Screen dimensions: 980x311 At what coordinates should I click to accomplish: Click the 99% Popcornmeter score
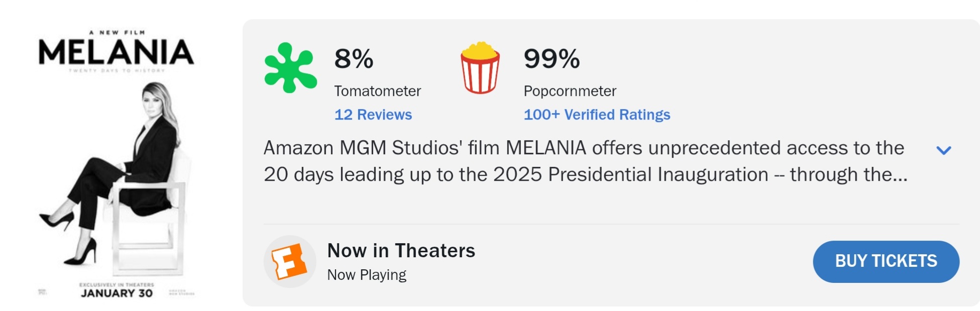point(552,59)
